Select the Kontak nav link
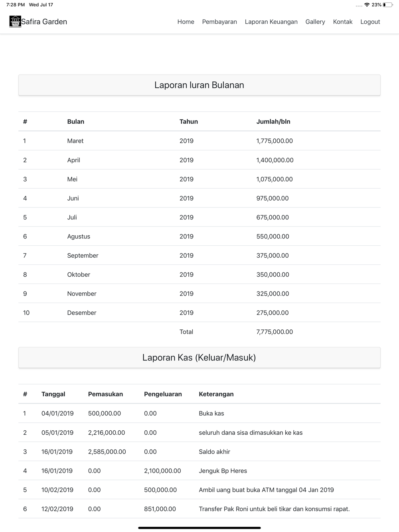Screen dimensions: 399x532 click(x=343, y=22)
